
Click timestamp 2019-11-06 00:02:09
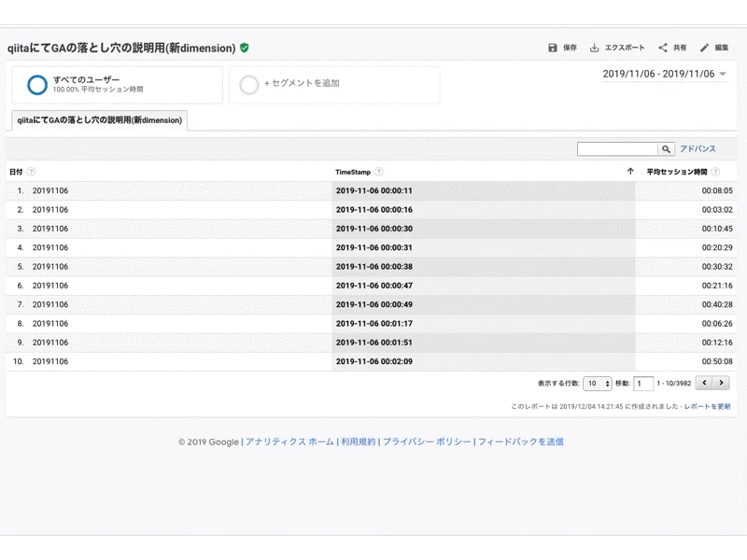tap(374, 361)
